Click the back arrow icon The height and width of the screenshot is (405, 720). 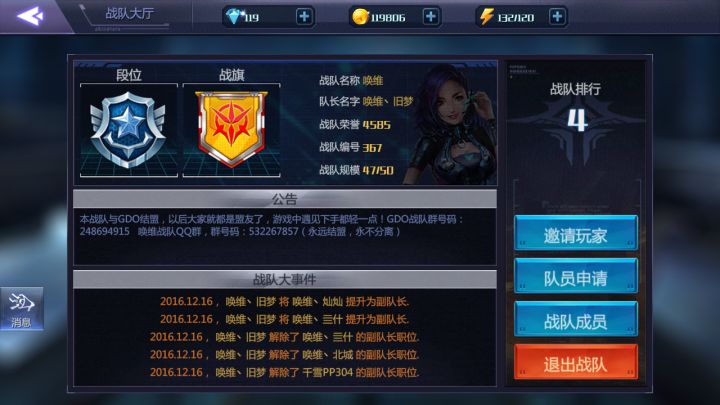(30, 16)
